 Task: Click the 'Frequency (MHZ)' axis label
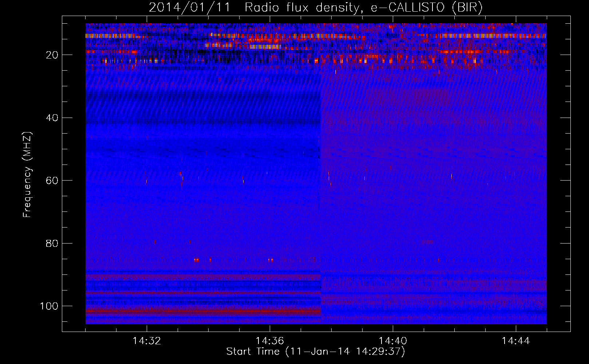coord(28,175)
